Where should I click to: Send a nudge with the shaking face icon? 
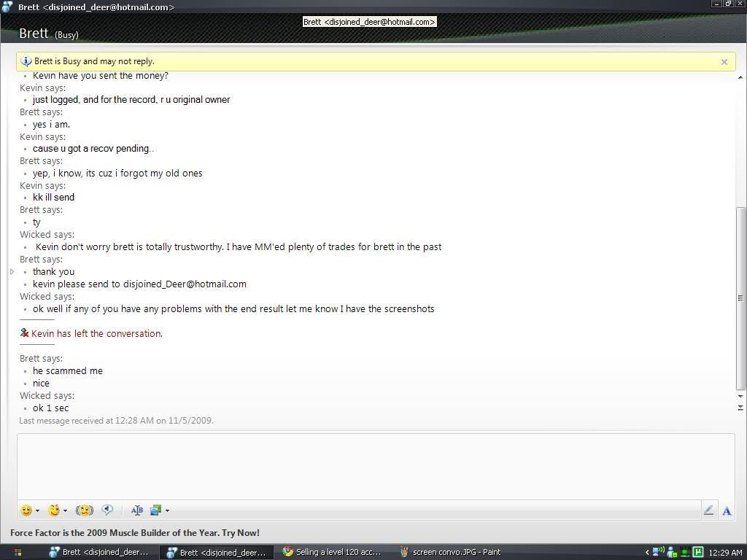[x=85, y=510]
